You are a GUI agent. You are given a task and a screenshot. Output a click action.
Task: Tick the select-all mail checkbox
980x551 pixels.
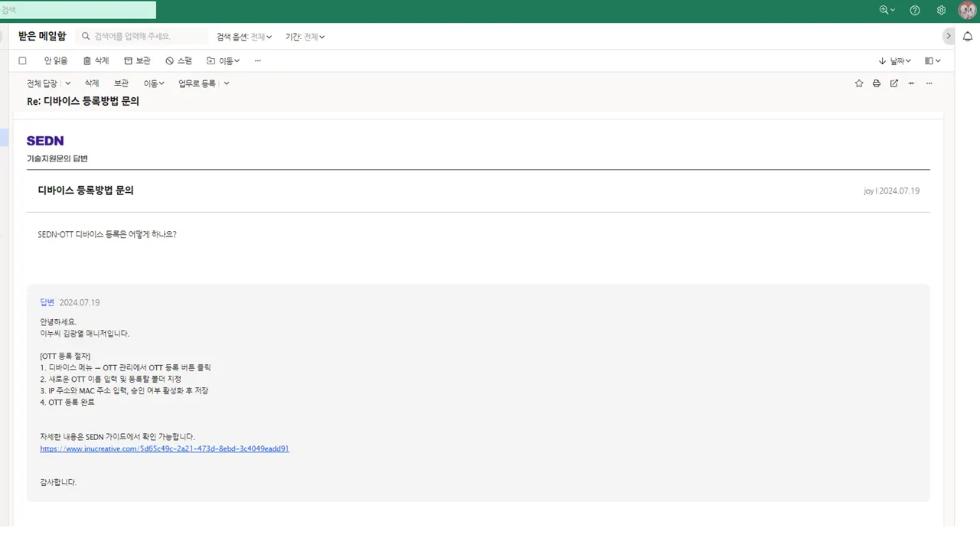[22, 60]
